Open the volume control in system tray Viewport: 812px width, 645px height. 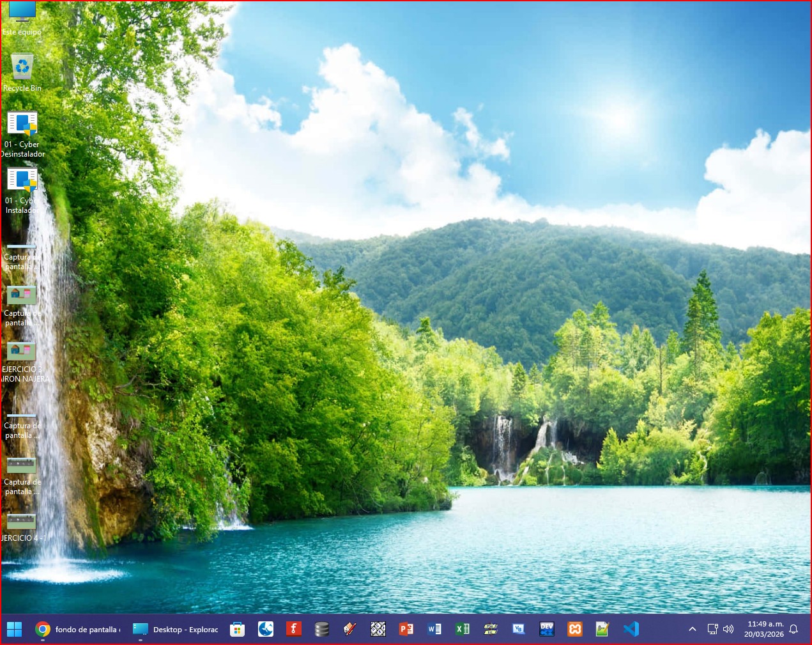pos(728,629)
